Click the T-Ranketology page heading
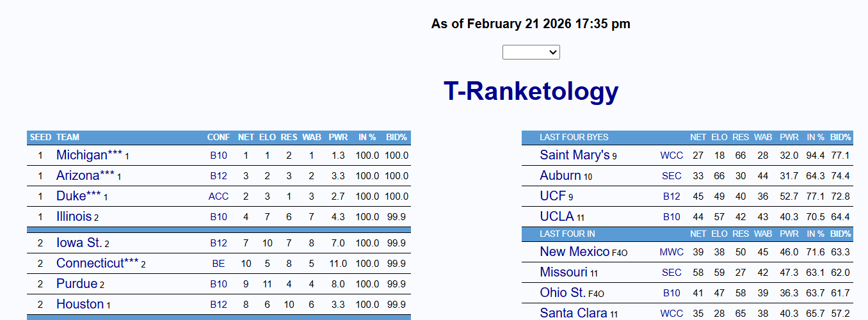 (531, 92)
